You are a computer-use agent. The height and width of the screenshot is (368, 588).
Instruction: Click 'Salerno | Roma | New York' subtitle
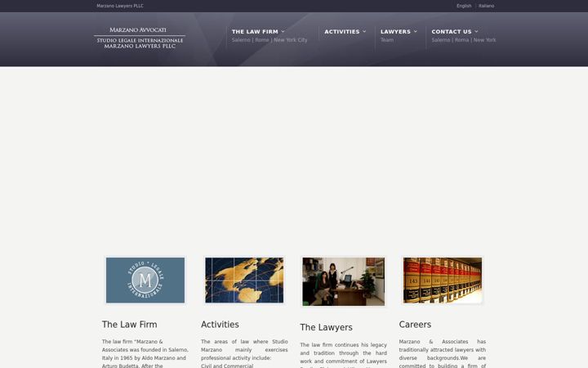click(x=464, y=40)
